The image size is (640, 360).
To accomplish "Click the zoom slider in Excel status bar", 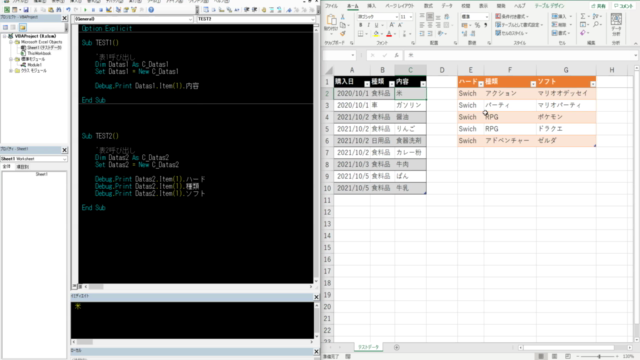I will tap(599, 356).
